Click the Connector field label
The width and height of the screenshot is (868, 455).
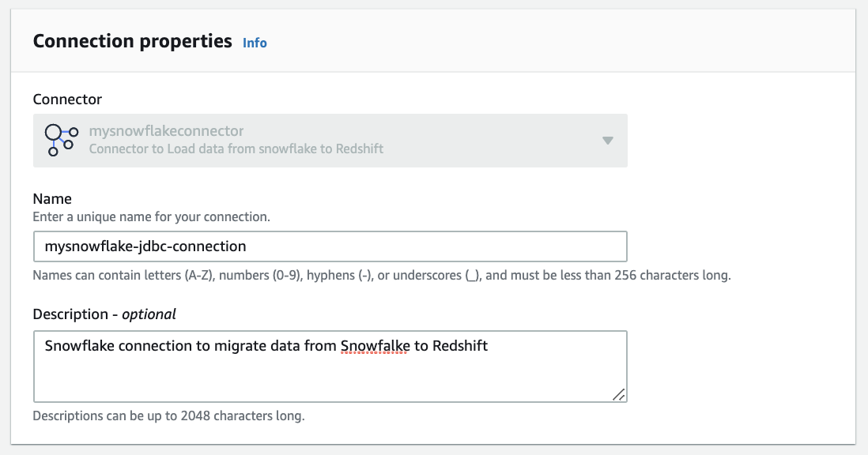(x=67, y=100)
